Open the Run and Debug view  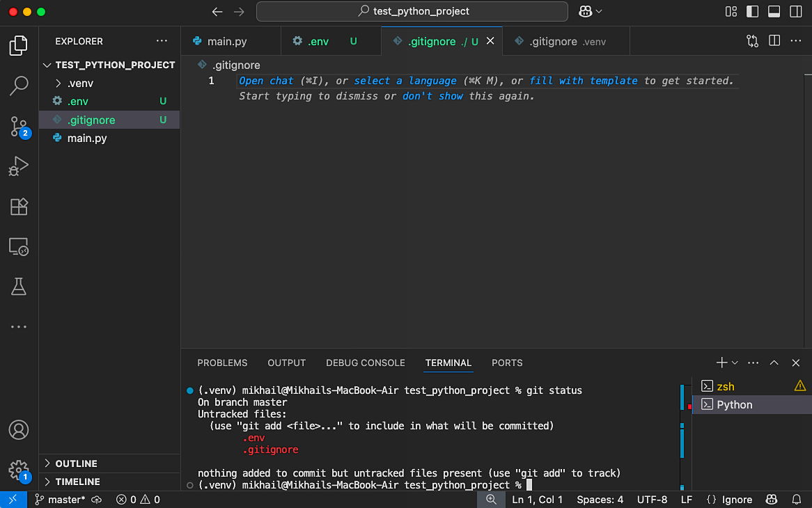coord(18,166)
